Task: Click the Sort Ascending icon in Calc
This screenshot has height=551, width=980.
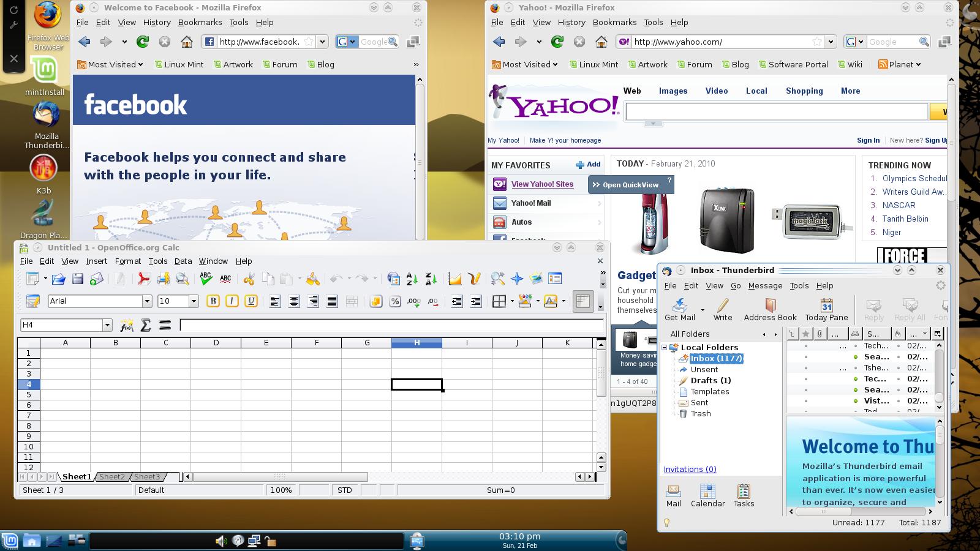Action: [x=412, y=279]
